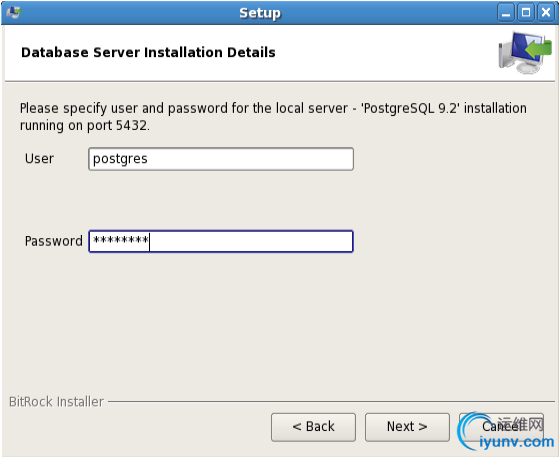This screenshot has height=458, width=560.
Task: Click the blue swirl iyunv watermark logo
Action: (x=471, y=431)
